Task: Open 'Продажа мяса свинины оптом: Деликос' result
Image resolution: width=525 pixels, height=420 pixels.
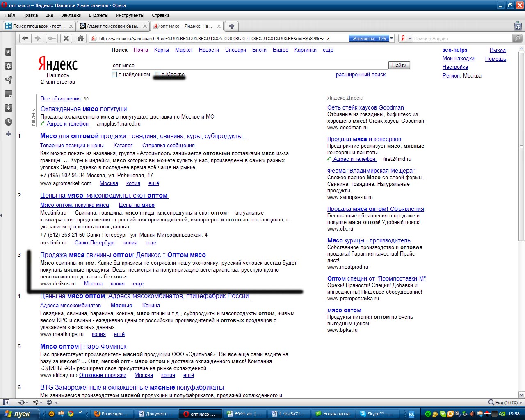Action: point(123,255)
